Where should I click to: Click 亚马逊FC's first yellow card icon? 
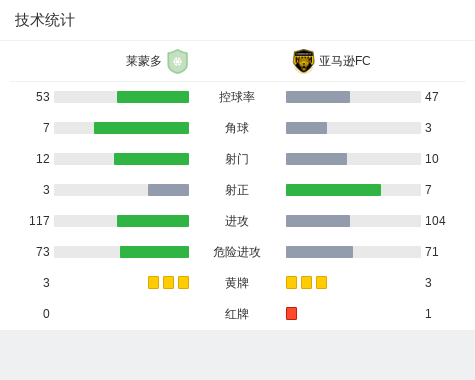291,282
